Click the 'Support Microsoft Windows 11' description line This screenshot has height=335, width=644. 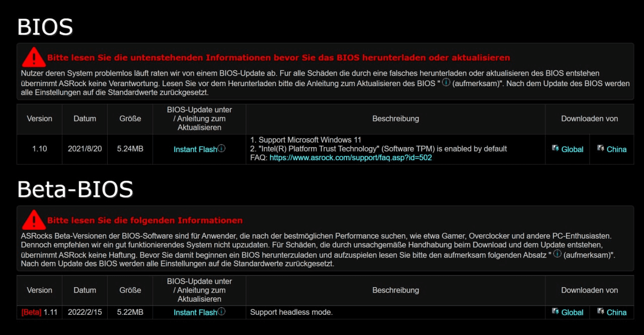click(306, 140)
